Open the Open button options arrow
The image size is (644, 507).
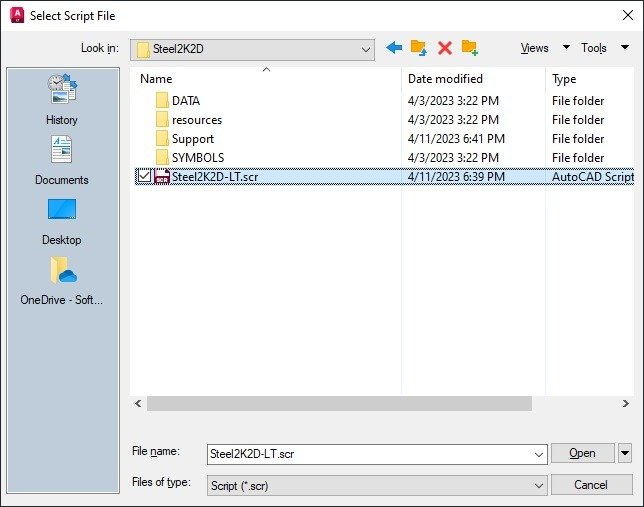(x=625, y=453)
